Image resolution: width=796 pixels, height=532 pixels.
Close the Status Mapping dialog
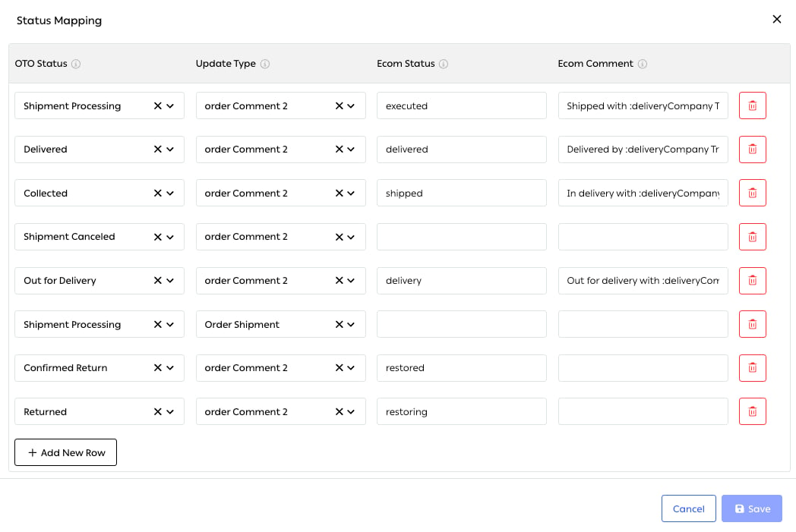777,19
